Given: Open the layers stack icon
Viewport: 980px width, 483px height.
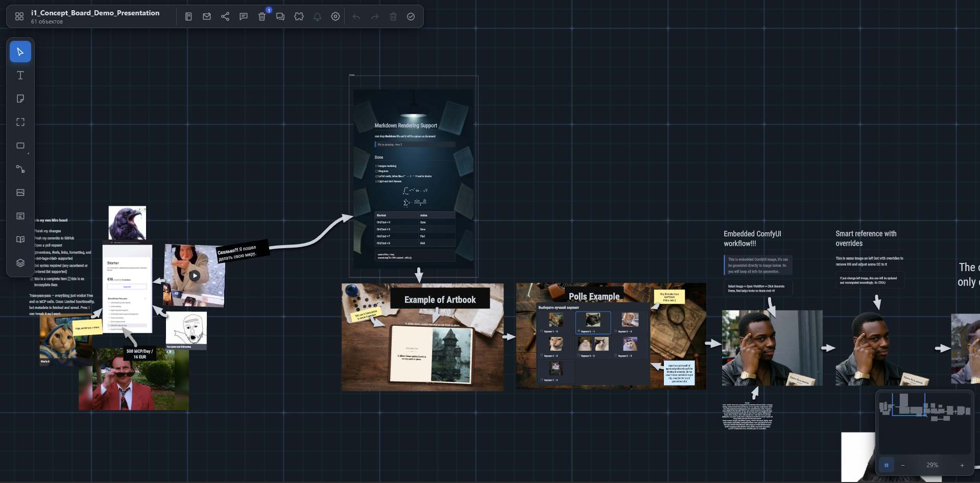Looking at the screenshot, I should (20, 263).
